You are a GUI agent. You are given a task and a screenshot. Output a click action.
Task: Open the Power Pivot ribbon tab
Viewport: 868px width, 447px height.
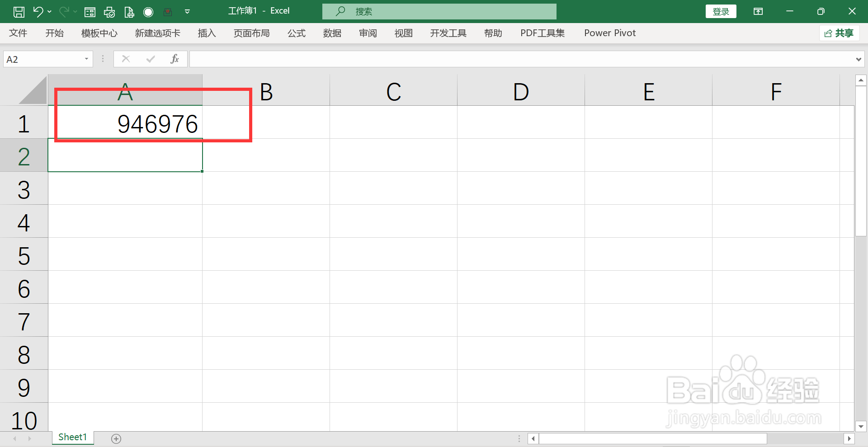point(610,33)
